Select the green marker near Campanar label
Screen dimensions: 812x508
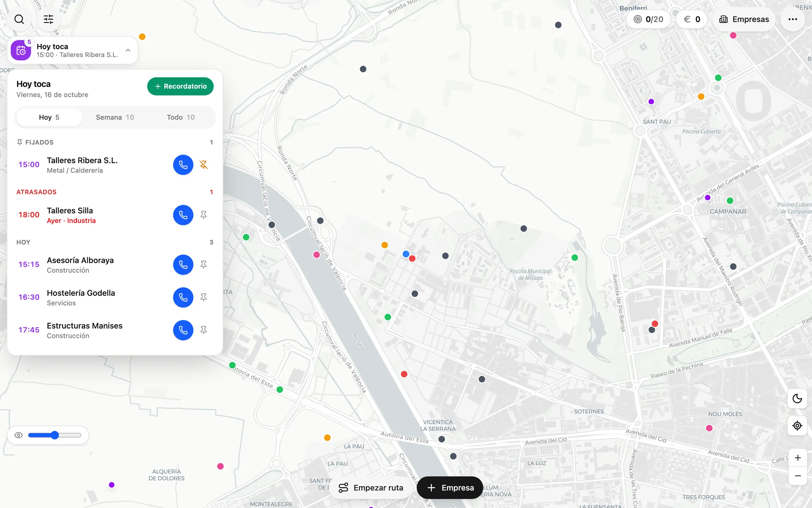pos(730,201)
